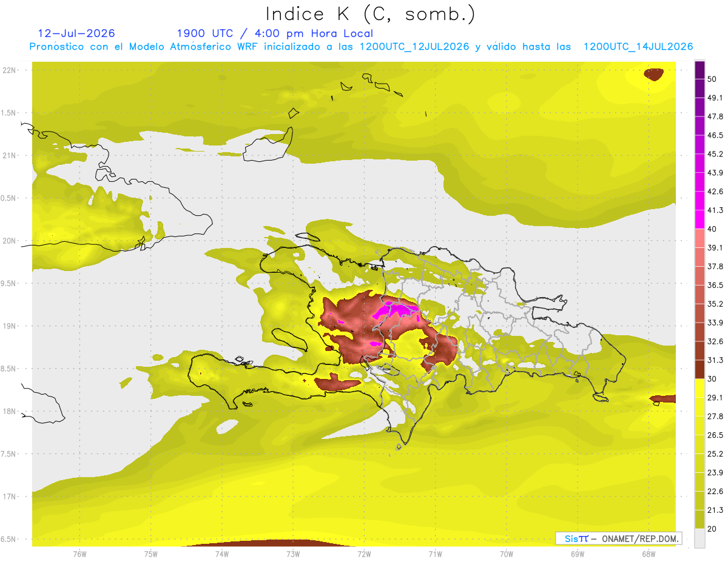Click '1900 UTC / 4:00 pm Hora Local'

pyautogui.click(x=275, y=33)
